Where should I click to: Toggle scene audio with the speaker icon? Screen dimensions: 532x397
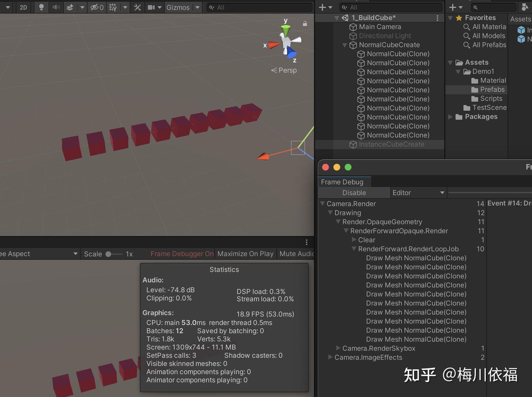(x=55, y=7)
